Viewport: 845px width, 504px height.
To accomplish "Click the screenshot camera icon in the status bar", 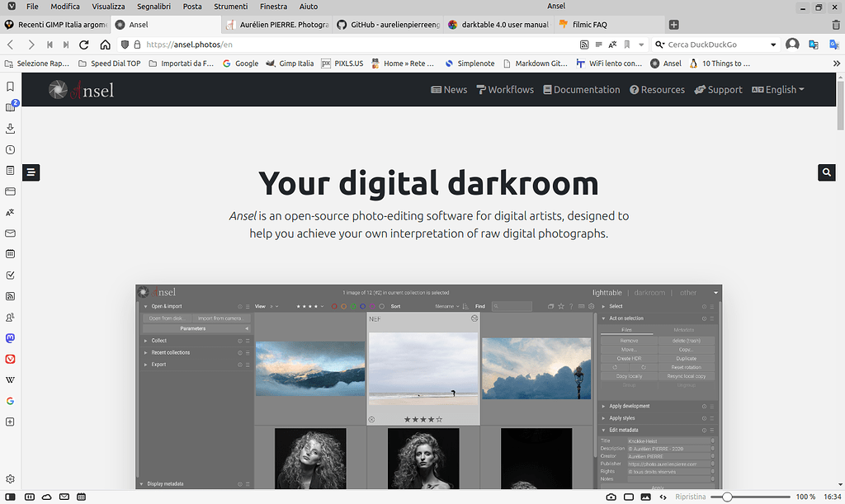I will point(611,497).
